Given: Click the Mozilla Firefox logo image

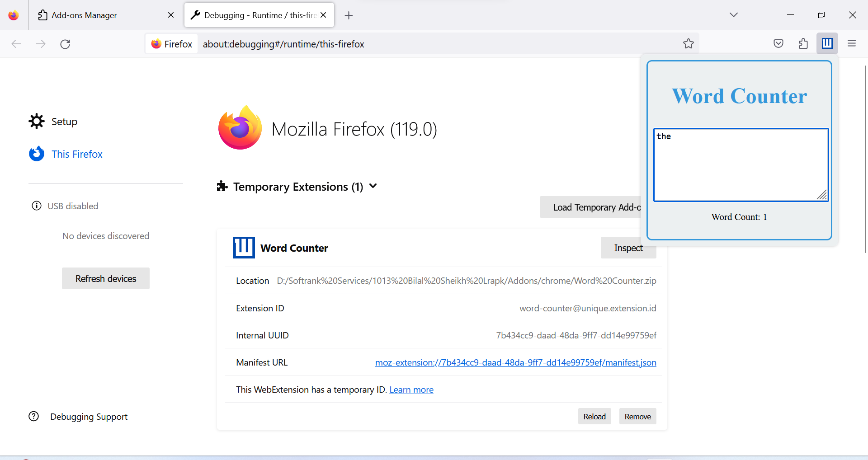Looking at the screenshot, I should pos(240,128).
